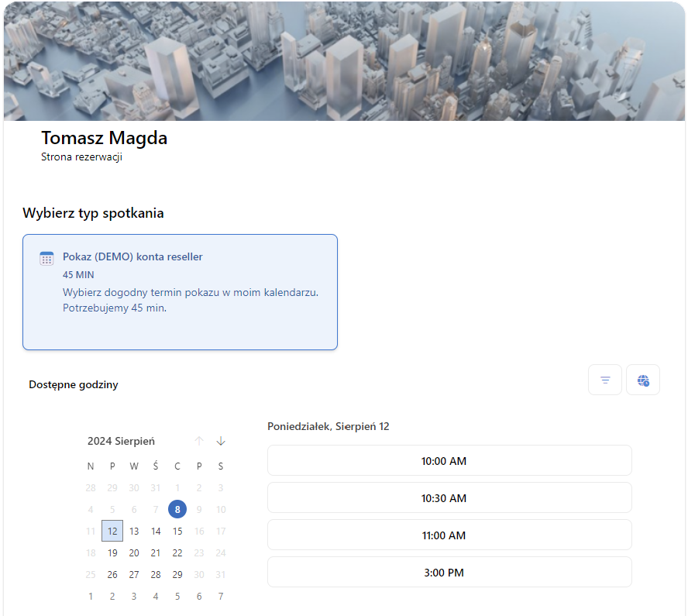Pick August 13 in the calendar
This screenshot has height=616, width=688.
(134, 531)
